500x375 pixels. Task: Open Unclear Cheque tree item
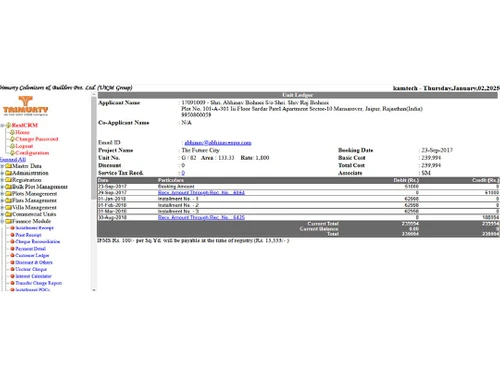31,269
